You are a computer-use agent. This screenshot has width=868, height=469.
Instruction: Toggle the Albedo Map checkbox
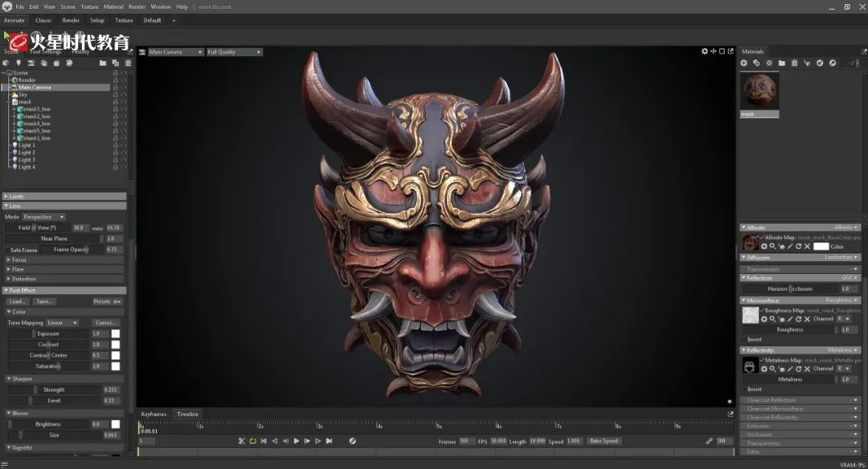(x=762, y=237)
